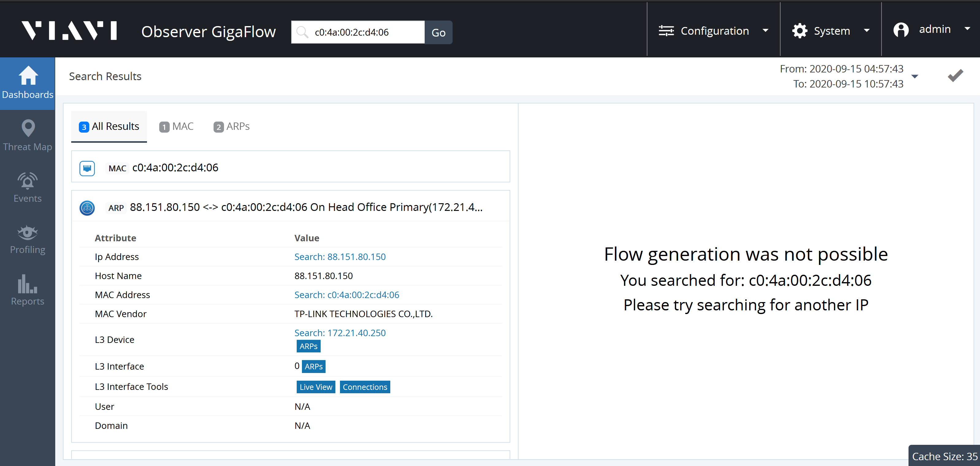
Task: Click Search: c0:4a:00:2c:d4:06 link
Action: [347, 295]
